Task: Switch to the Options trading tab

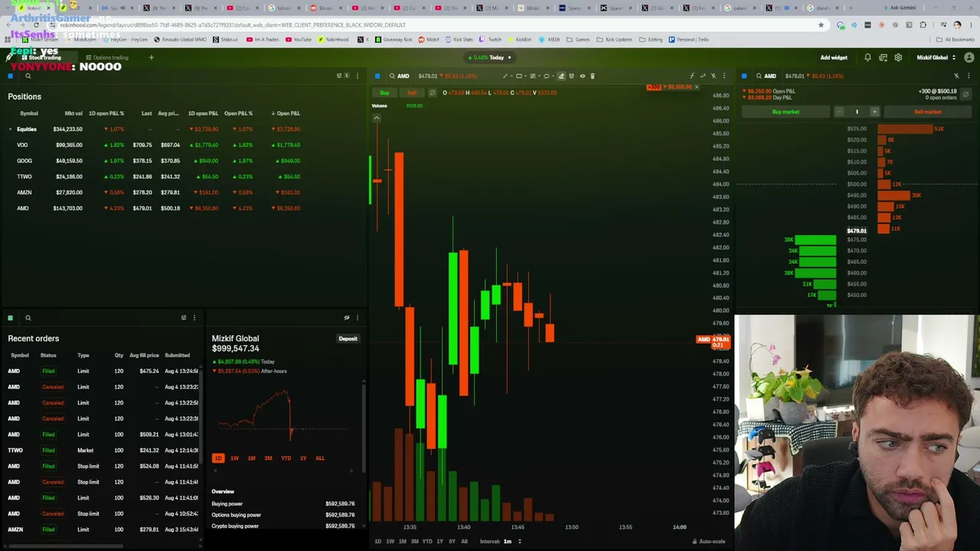Action: [107, 57]
